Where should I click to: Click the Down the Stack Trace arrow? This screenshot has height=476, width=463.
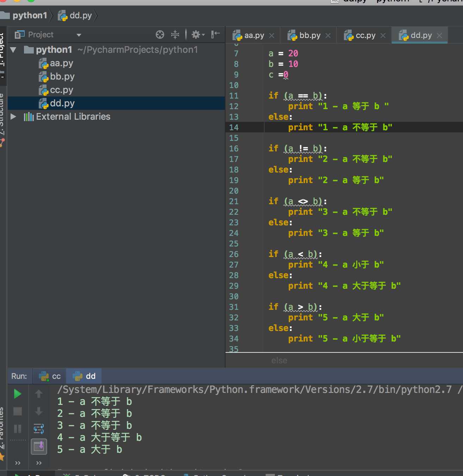pos(39,411)
